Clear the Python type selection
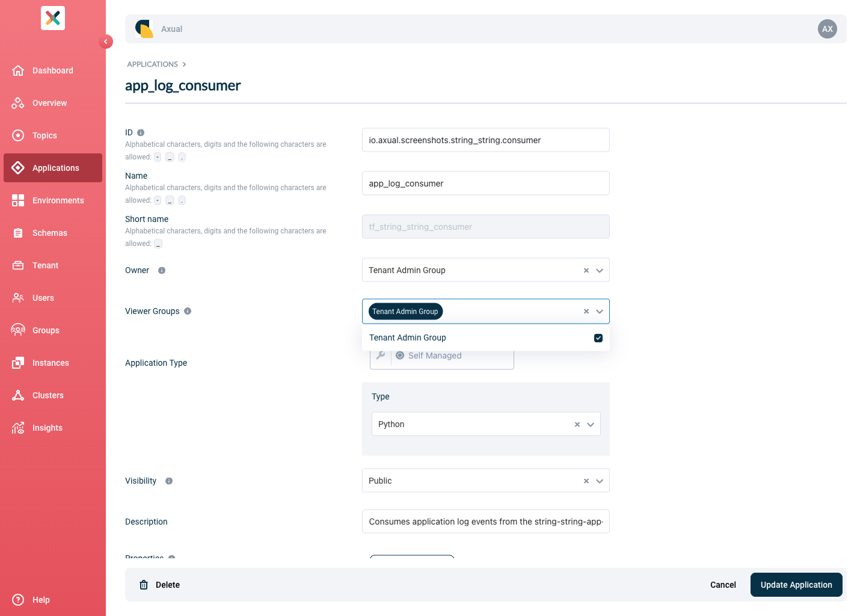Screen dimensions: 866x616 pyautogui.click(x=577, y=425)
